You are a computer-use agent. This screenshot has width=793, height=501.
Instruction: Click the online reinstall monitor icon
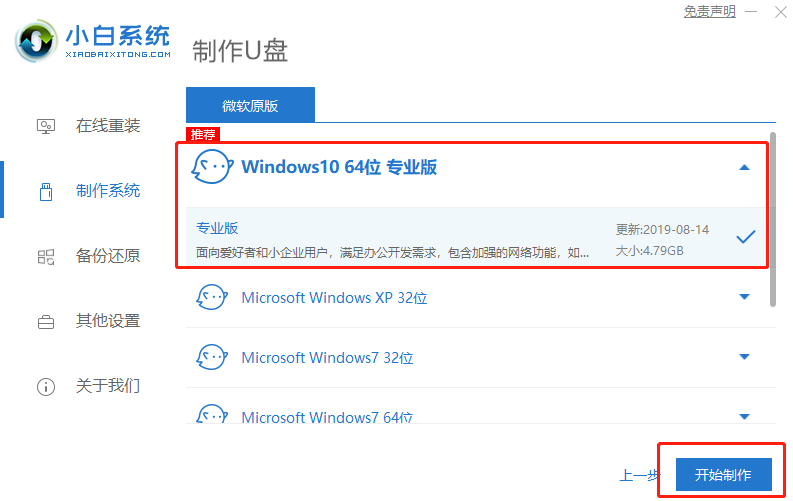click(46, 126)
